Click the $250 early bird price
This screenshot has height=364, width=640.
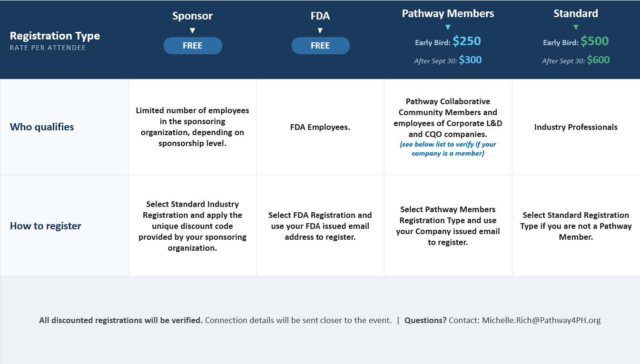pos(467,41)
